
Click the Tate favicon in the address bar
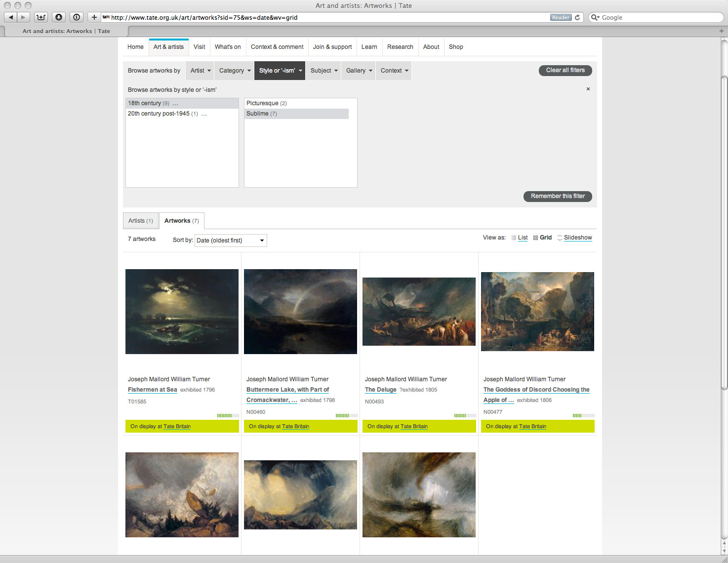tap(106, 17)
